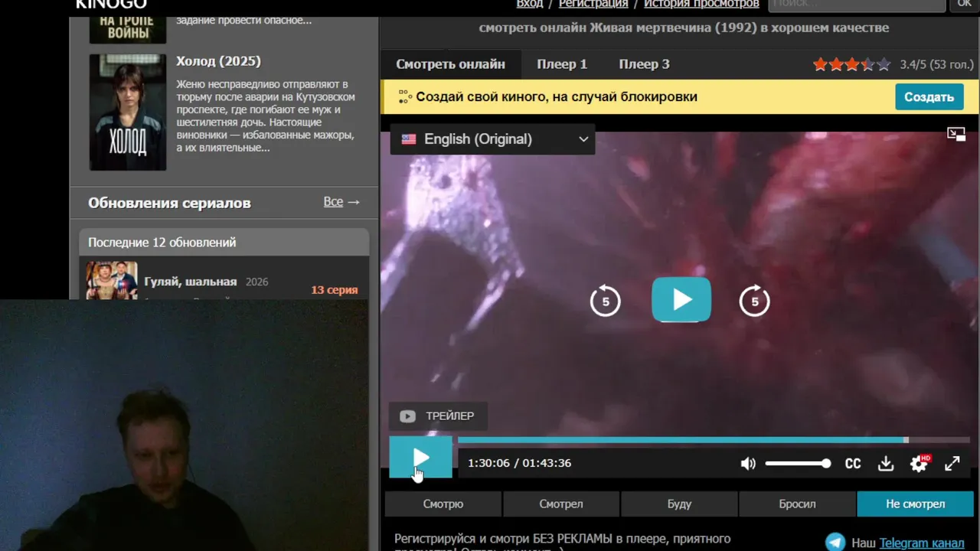Image resolution: width=980 pixels, height=551 pixels.
Task: Click the 13 серия label
Action: click(334, 290)
